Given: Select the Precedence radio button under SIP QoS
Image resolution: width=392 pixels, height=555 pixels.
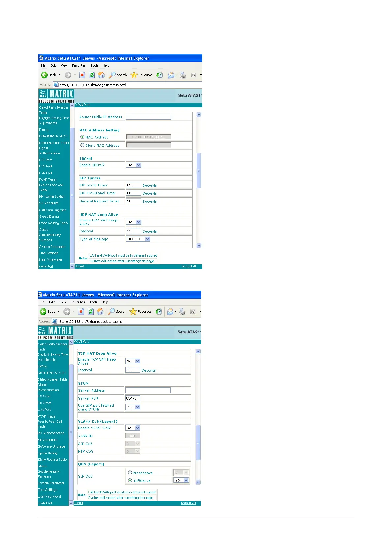Looking at the screenshot, I should (130, 472).
